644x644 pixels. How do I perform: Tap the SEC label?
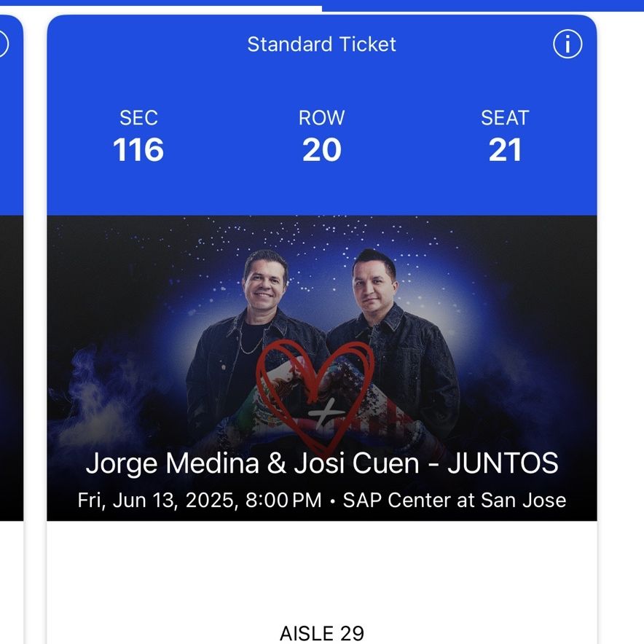coord(138,118)
